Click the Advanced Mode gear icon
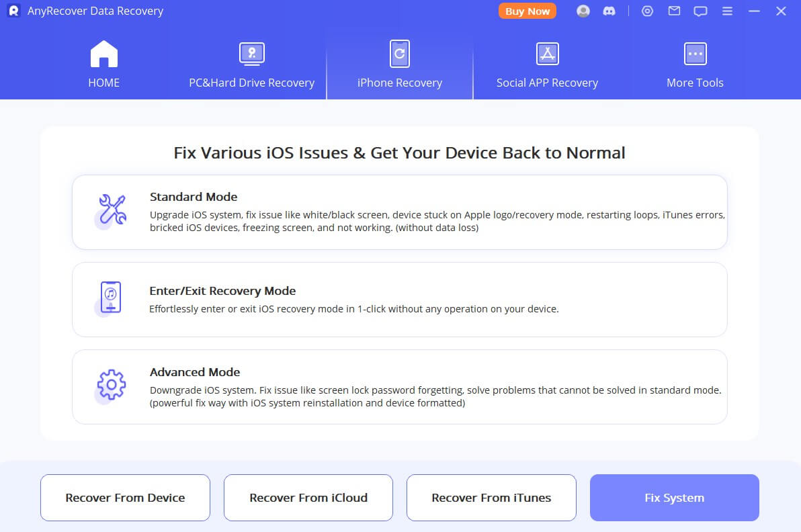The image size is (801, 532). [x=112, y=385]
